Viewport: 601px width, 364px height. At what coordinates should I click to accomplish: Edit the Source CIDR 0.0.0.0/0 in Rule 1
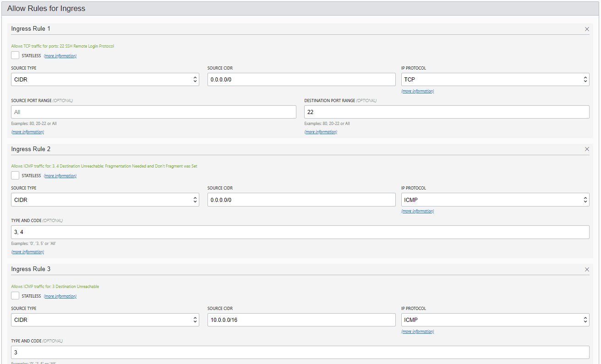(301, 79)
